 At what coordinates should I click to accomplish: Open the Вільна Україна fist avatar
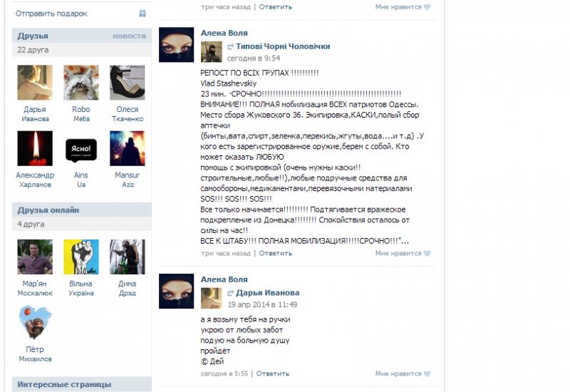click(x=81, y=257)
